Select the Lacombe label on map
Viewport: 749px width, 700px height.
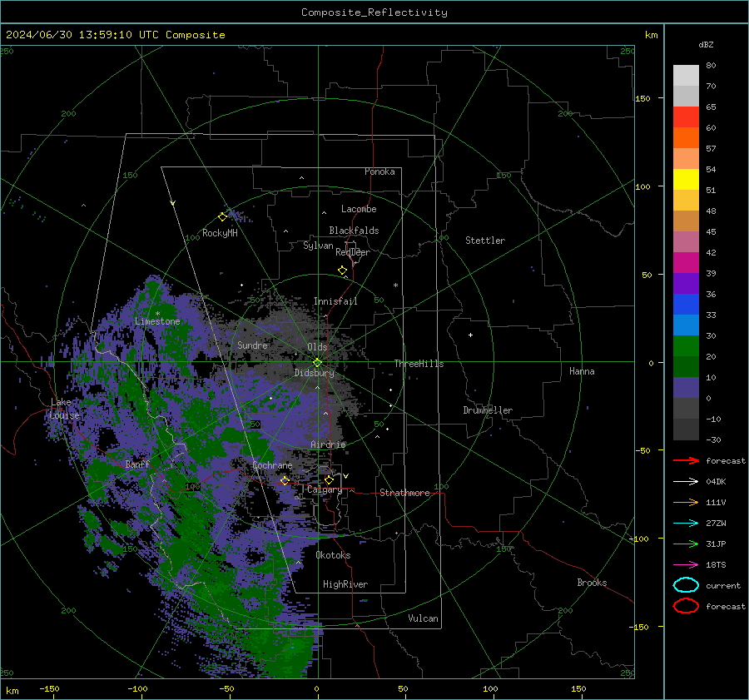click(359, 209)
